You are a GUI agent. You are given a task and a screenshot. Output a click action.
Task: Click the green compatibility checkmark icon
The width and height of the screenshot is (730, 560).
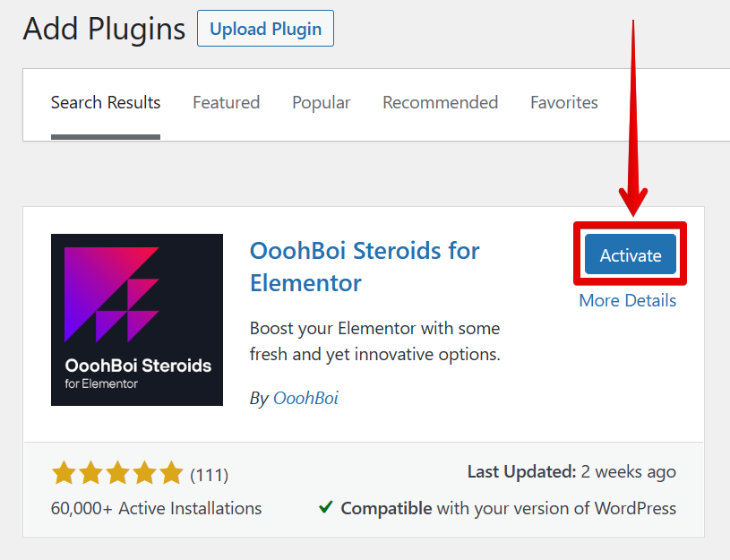[327, 508]
